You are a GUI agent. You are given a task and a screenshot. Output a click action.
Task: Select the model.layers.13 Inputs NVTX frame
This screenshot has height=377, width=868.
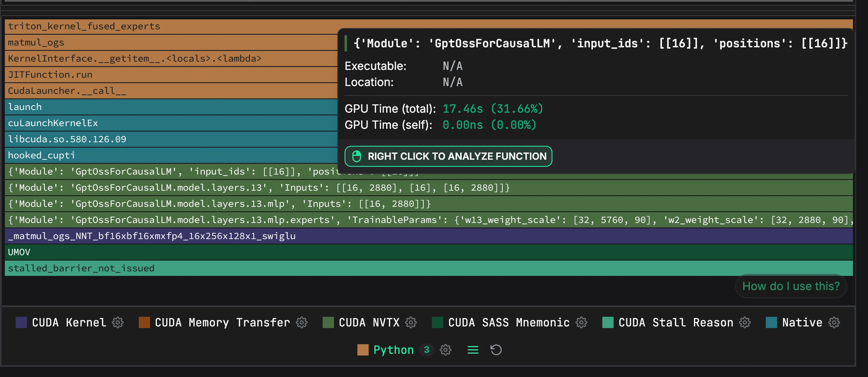point(429,188)
